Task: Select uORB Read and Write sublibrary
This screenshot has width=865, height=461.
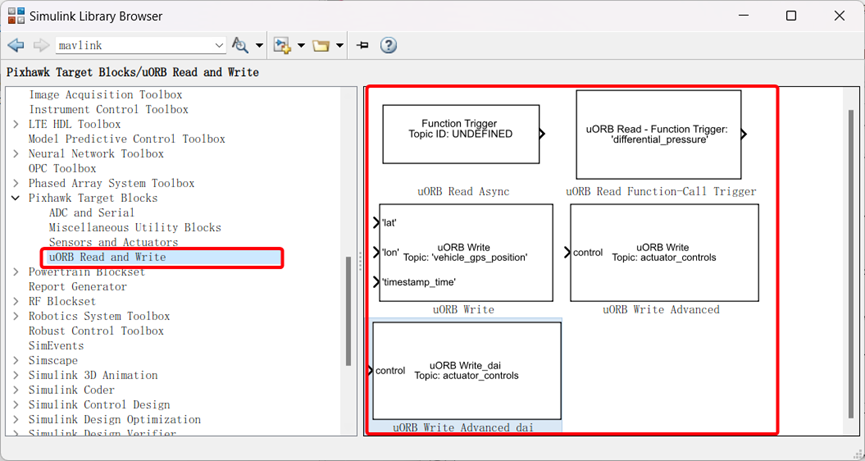Action: [108, 258]
